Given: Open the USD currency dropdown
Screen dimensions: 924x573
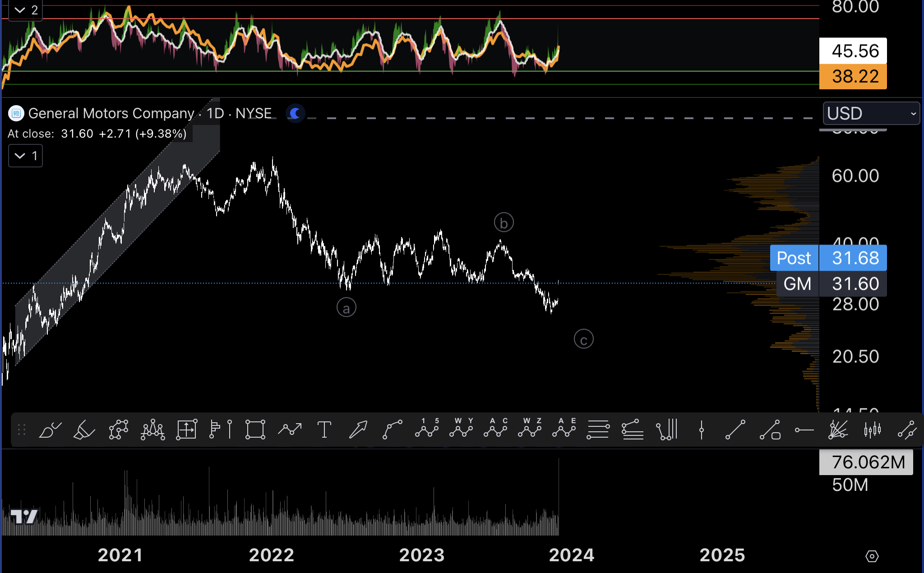Looking at the screenshot, I should pos(871,113).
